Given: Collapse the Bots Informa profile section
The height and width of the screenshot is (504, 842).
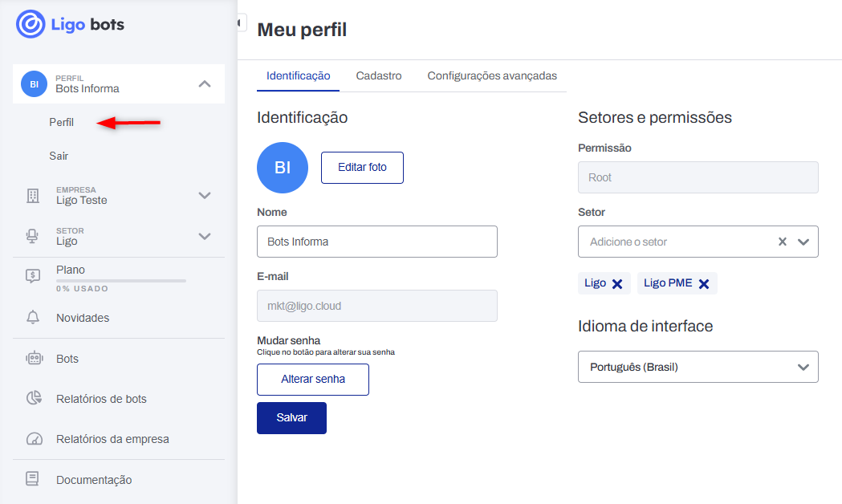Looking at the screenshot, I should pos(205,83).
